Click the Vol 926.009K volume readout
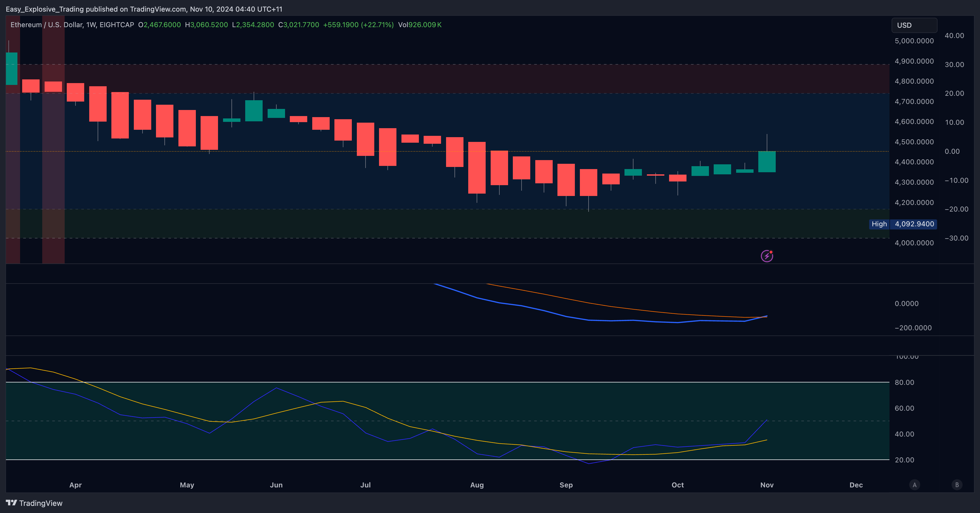This screenshot has width=980, height=513. [x=420, y=25]
